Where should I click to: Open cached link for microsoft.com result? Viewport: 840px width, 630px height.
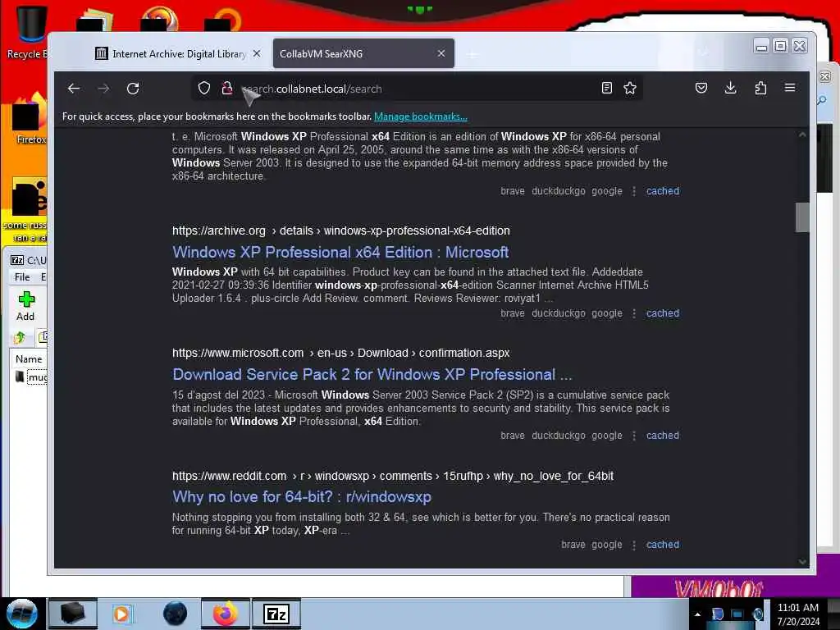(663, 436)
